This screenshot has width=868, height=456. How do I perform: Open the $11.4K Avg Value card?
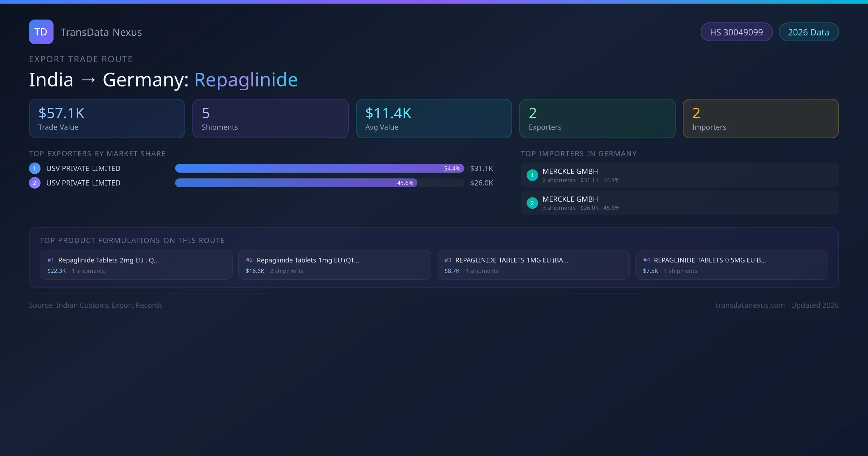(x=434, y=118)
